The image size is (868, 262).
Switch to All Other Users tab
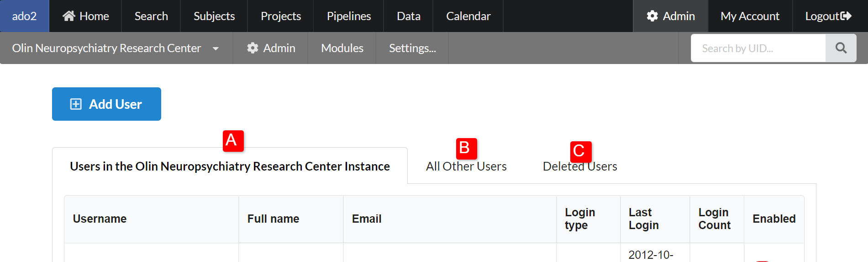coord(466,166)
